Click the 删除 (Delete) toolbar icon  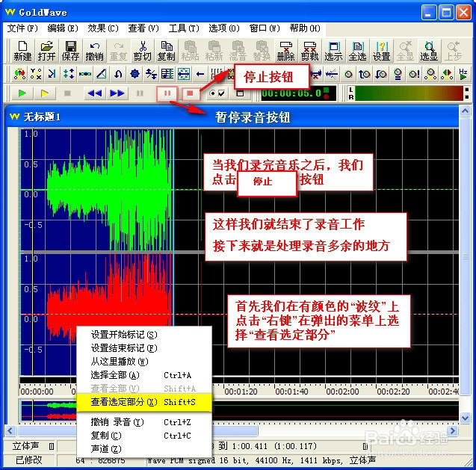click(x=285, y=51)
